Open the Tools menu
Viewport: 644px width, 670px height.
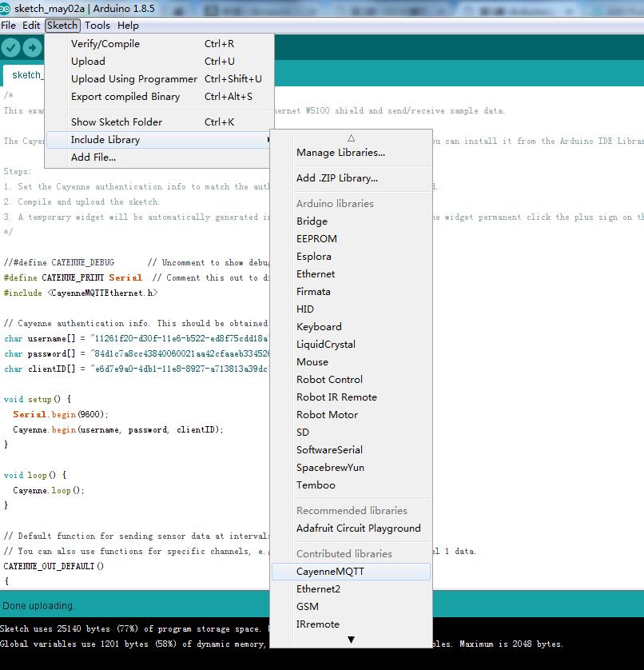tap(97, 26)
